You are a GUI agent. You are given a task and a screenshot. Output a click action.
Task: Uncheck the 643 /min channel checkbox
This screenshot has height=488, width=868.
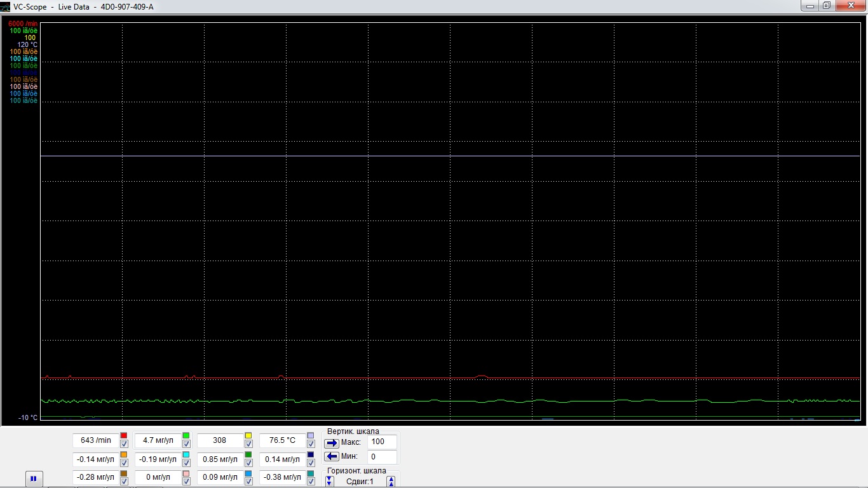[124, 444]
